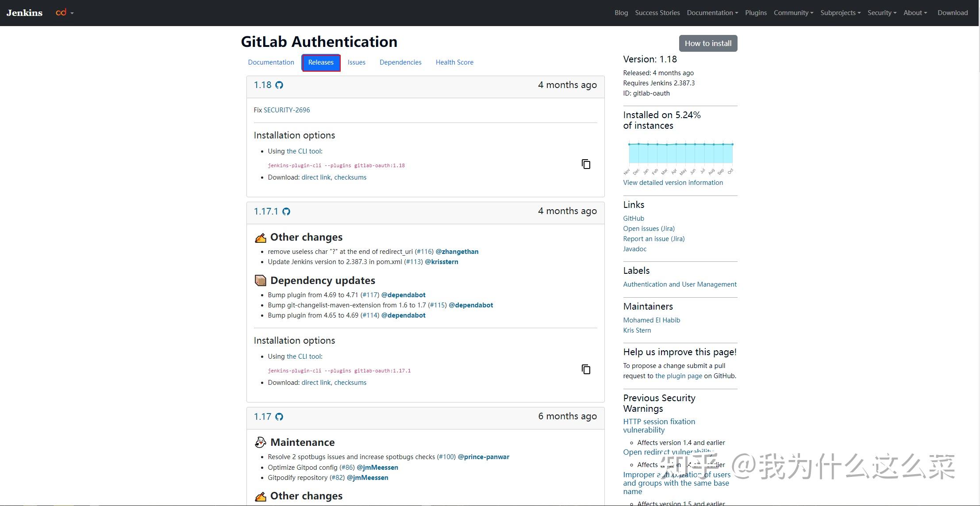Switch to the Dependencies tab
This screenshot has height=506, width=980.
point(400,62)
